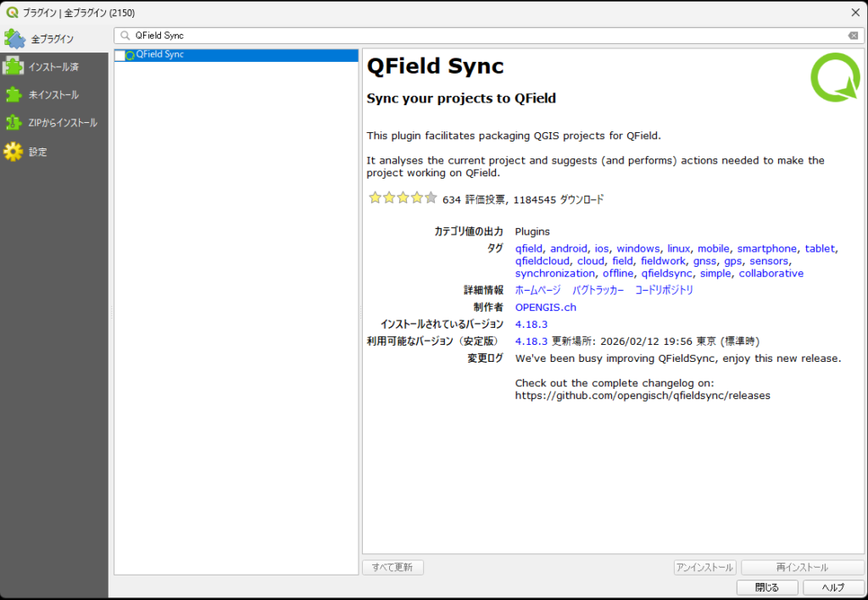Clear search text with the X icon
The width and height of the screenshot is (868, 600).
pos(853,36)
